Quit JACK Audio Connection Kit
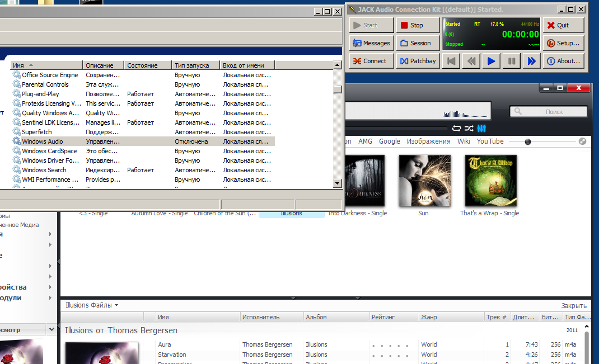 pos(564,25)
